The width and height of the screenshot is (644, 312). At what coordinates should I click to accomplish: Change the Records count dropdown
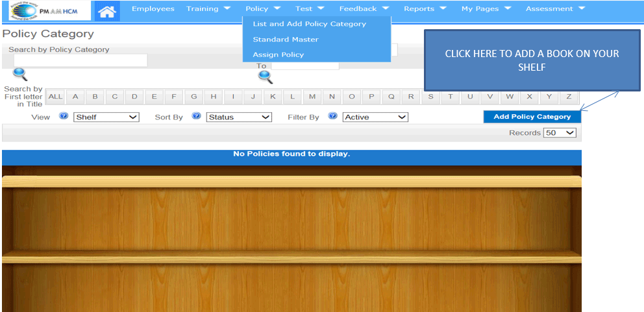point(560,133)
